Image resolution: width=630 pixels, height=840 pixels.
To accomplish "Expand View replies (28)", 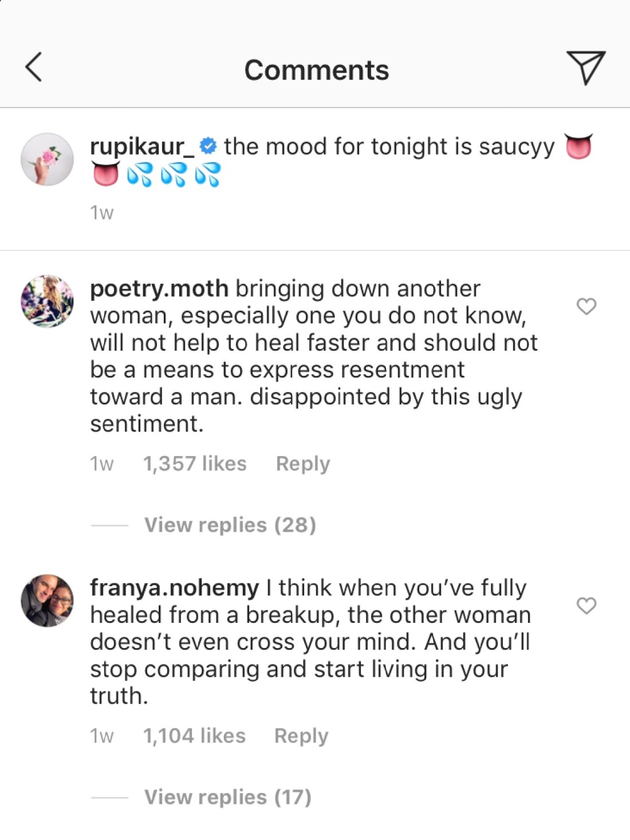I will pyautogui.click(x=230, y=525).
